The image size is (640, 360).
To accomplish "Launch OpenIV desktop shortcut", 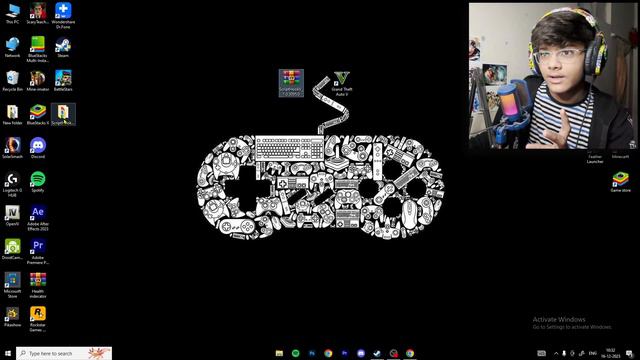I will 12,216.
